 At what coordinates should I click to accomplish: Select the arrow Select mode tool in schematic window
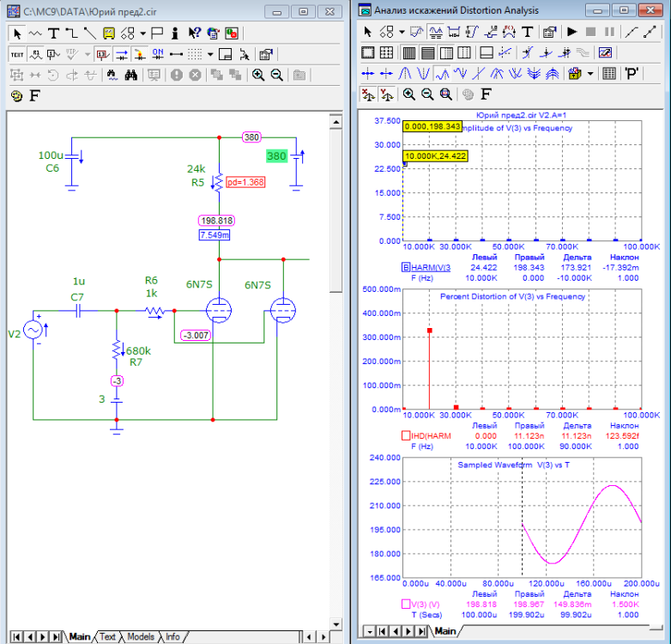(x=16, y=33)
